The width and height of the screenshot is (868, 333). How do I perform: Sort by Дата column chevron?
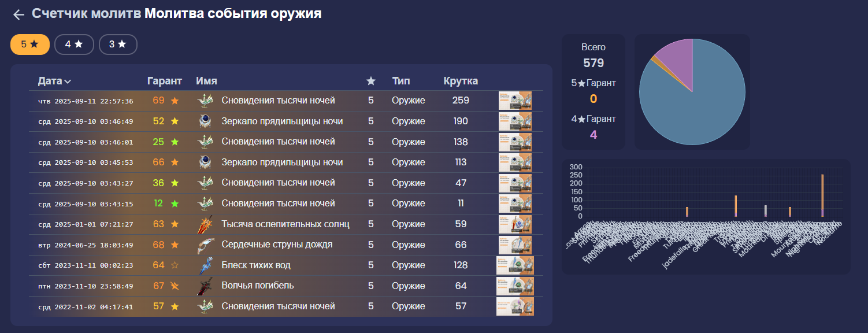68,82
